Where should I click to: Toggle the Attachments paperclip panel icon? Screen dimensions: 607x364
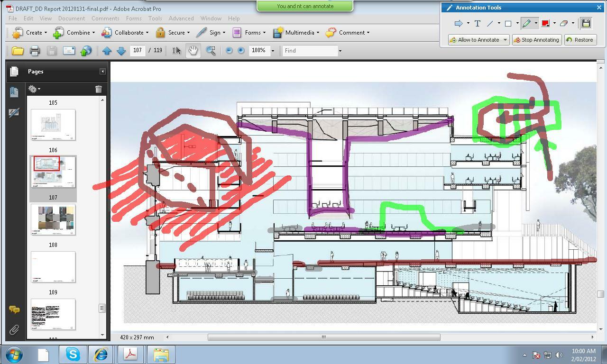[14, 330]
